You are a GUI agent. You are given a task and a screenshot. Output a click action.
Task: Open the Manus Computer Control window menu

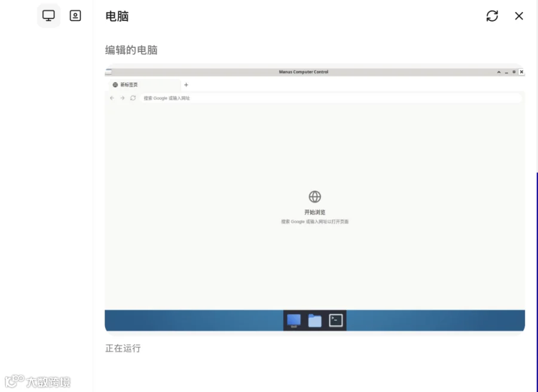point(108,72)
